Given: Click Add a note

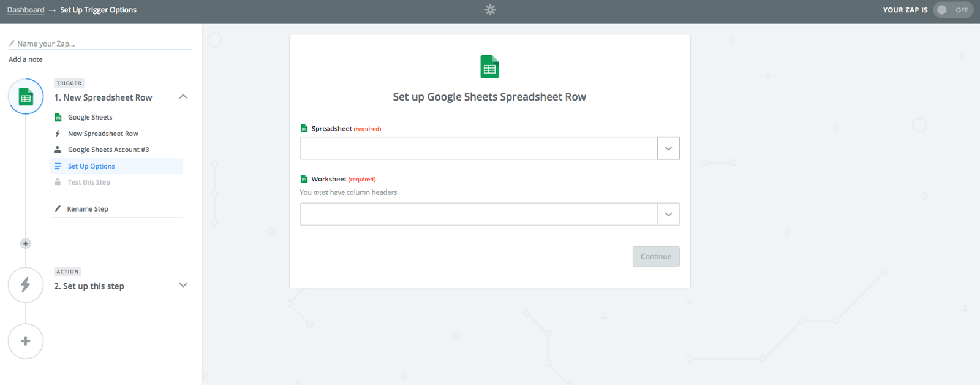Looking at the screenshot, I should pyautogui.click(x=26, y=59).
